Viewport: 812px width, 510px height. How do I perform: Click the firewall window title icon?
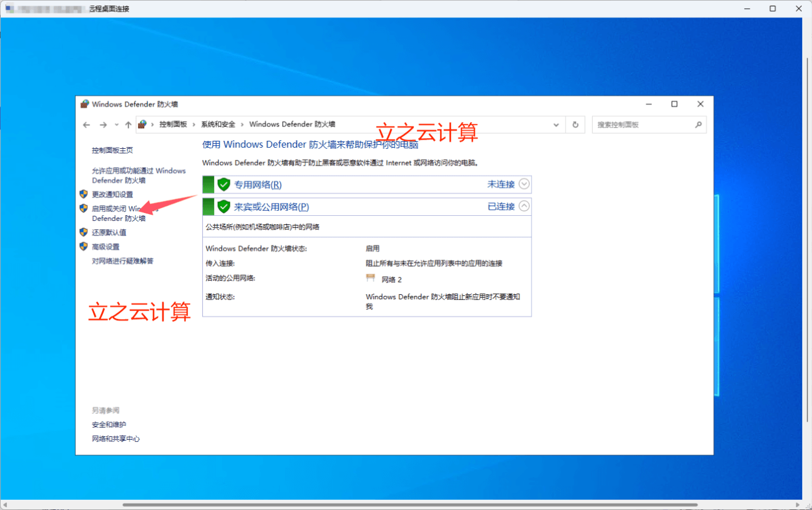pyautogui.click(x=85, y=104)
